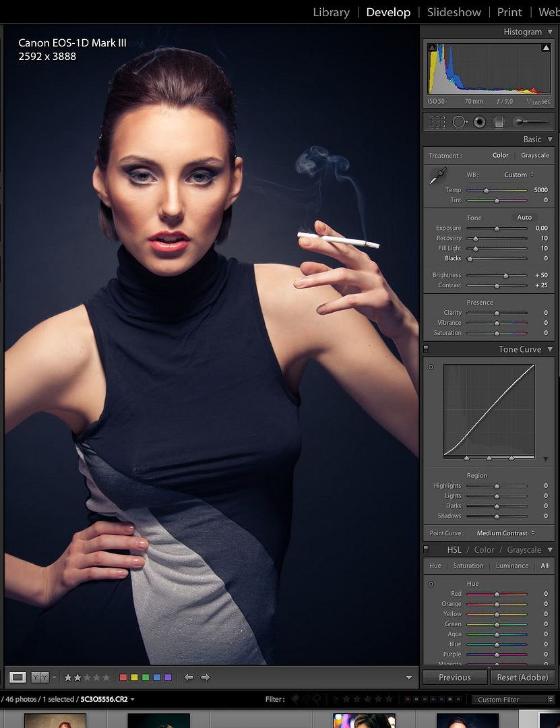560x728 pixels.
Task: Apply red color label
Action: click(123, 677)
